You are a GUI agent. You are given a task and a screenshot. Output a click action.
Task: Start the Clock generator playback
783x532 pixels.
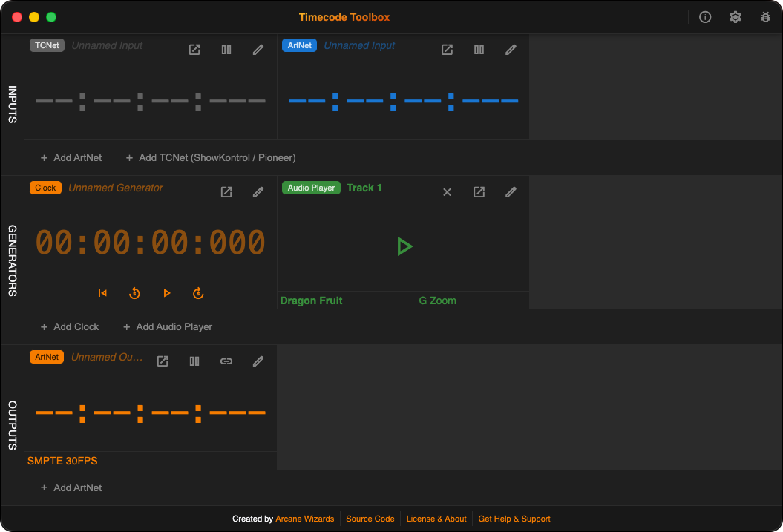[167, 293]
